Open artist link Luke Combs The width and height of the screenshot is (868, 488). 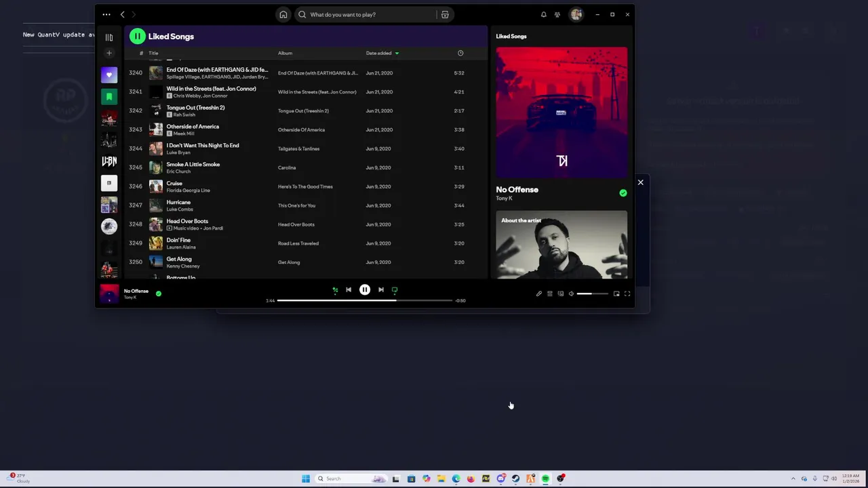(180, 209)
